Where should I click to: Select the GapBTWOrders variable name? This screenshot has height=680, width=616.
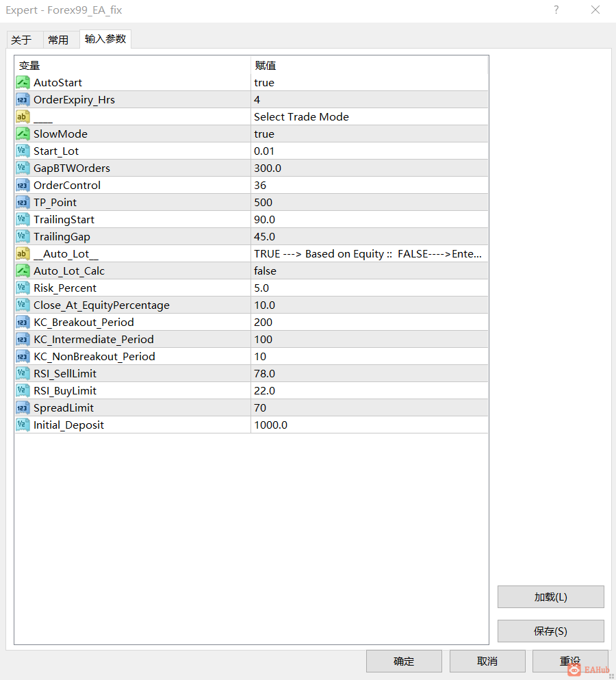(x=72, y=168)
